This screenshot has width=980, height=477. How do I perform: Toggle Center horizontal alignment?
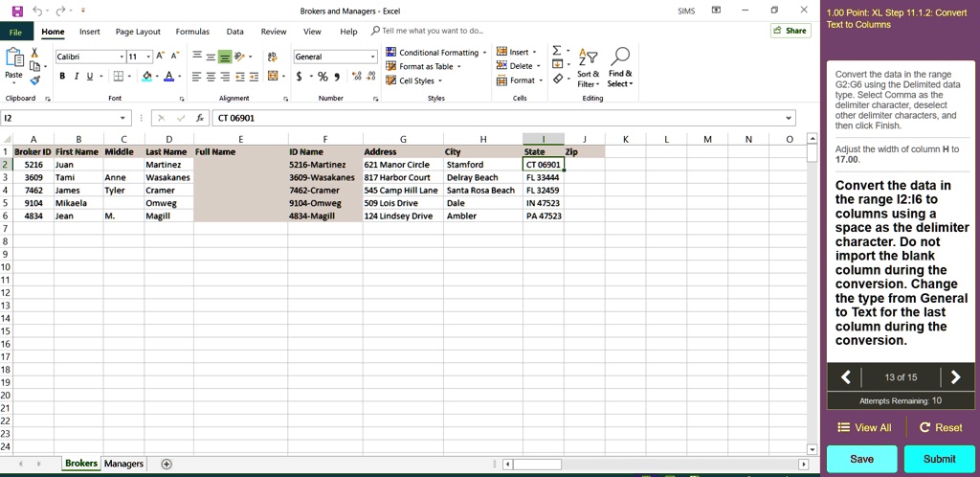[211, 77]
